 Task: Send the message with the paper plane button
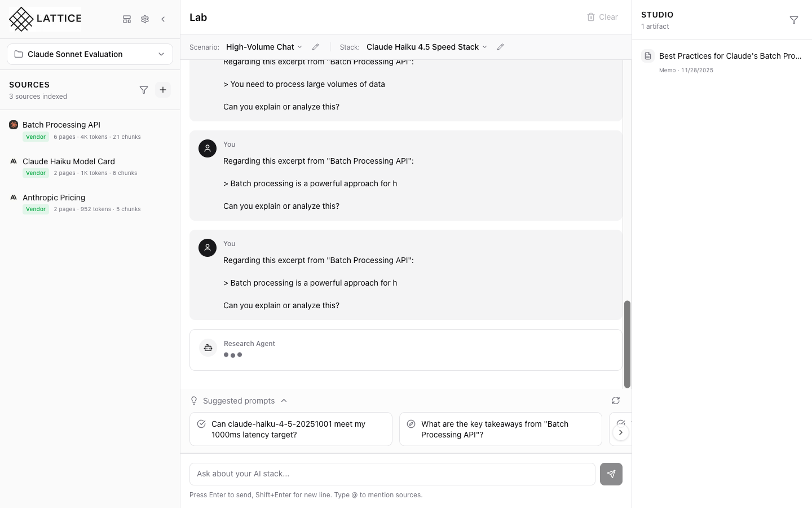click(x=611, y=474)
